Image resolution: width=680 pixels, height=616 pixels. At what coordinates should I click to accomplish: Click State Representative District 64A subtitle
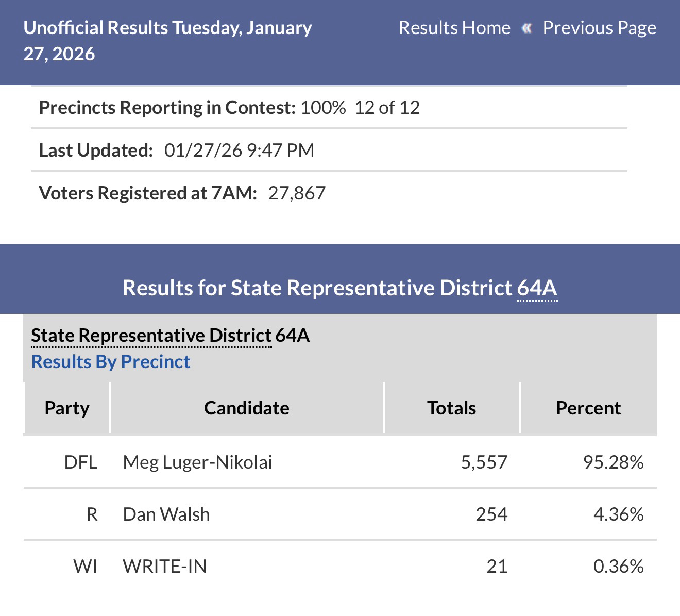(x=170, y=335)
